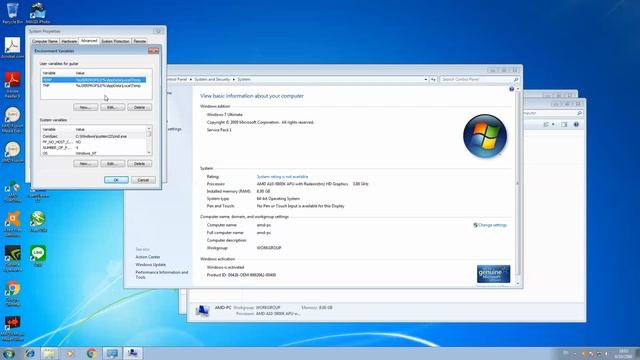
Task: Switch to Hardware tab
Action: tap(69, 41)
